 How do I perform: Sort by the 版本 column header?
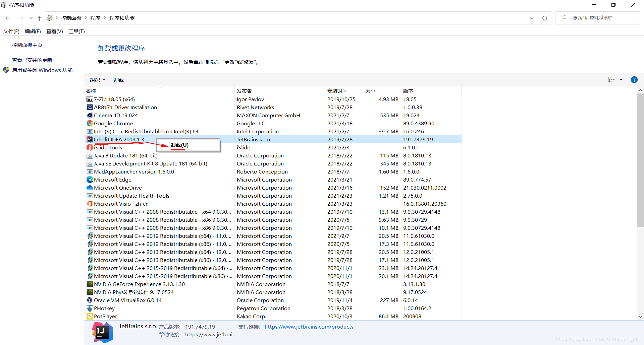[431, 91]
